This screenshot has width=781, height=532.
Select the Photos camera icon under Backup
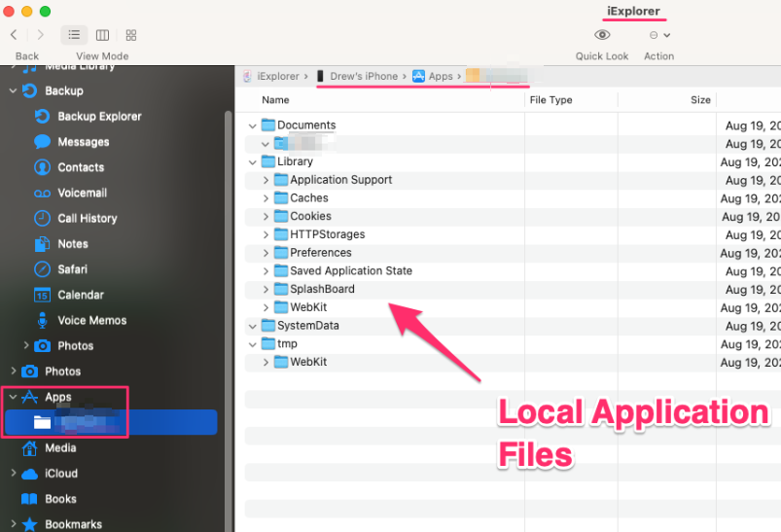tap(43, 345)
